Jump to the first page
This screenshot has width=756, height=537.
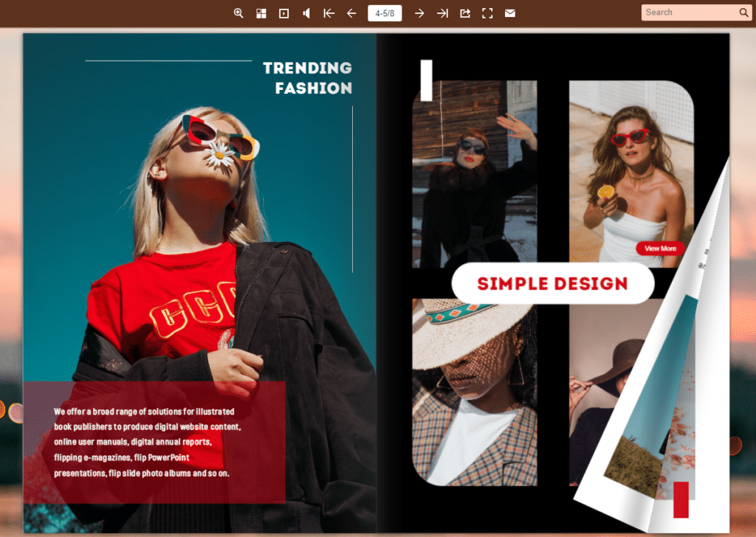click(x=329, y=13)
